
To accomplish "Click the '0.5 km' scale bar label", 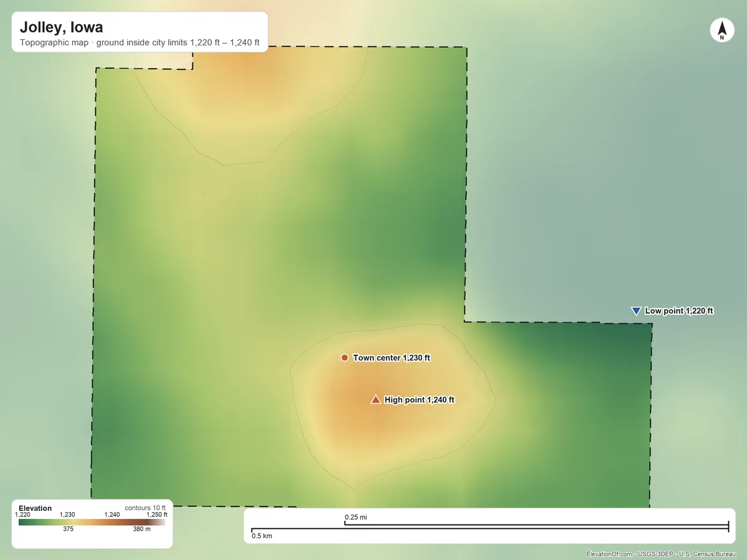I will (261, 536).
